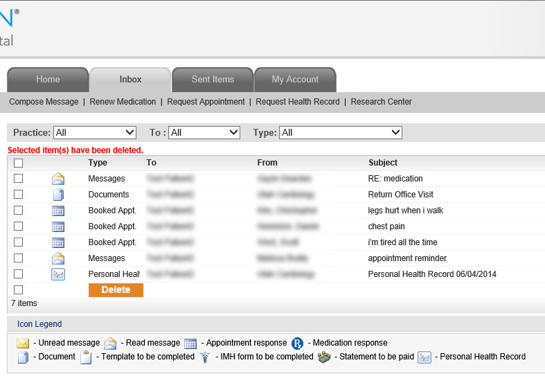Click the Subject column header
The height and width of the screenshot is (392, 545).
pyautogui.click(x=383, y=163)
